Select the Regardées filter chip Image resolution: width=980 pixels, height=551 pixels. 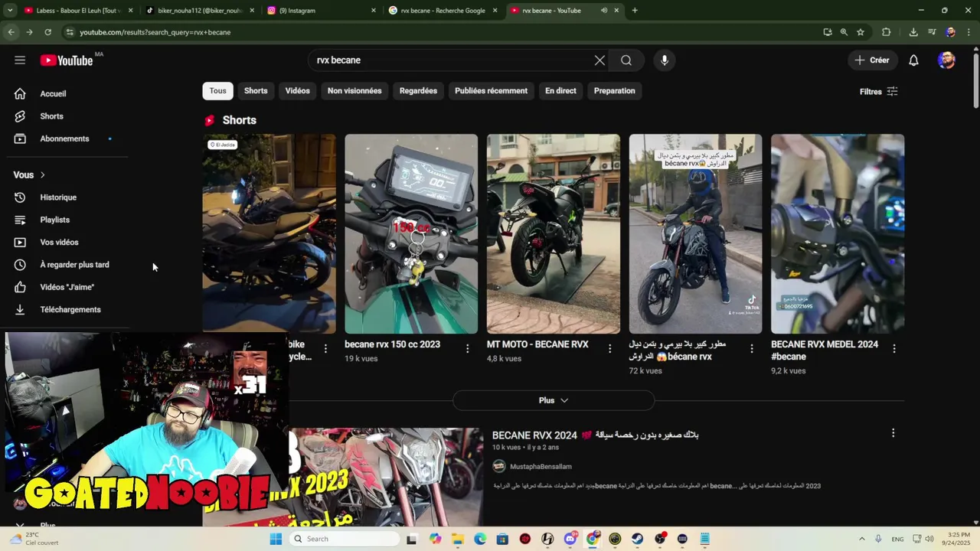418,90
